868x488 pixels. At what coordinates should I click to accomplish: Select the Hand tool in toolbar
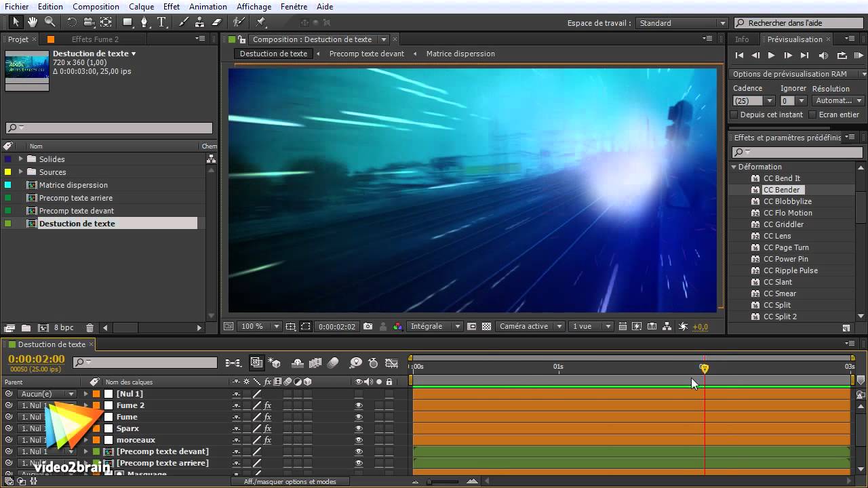(x=33, y=22)
